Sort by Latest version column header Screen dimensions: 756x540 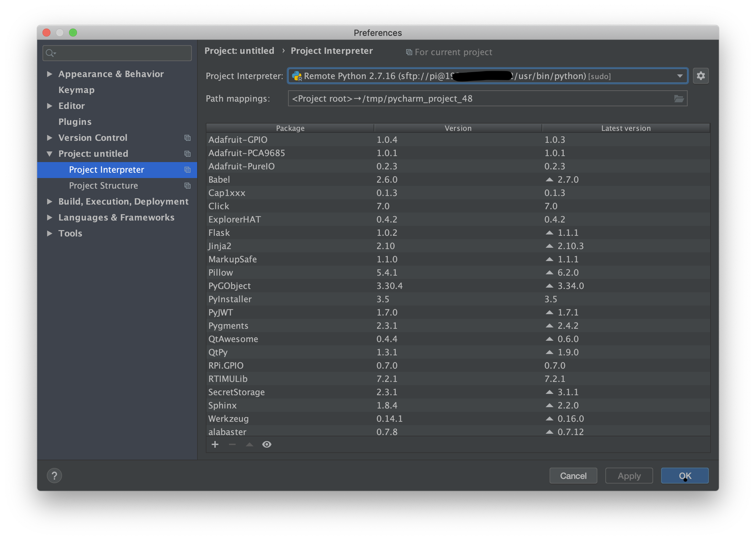626,128
